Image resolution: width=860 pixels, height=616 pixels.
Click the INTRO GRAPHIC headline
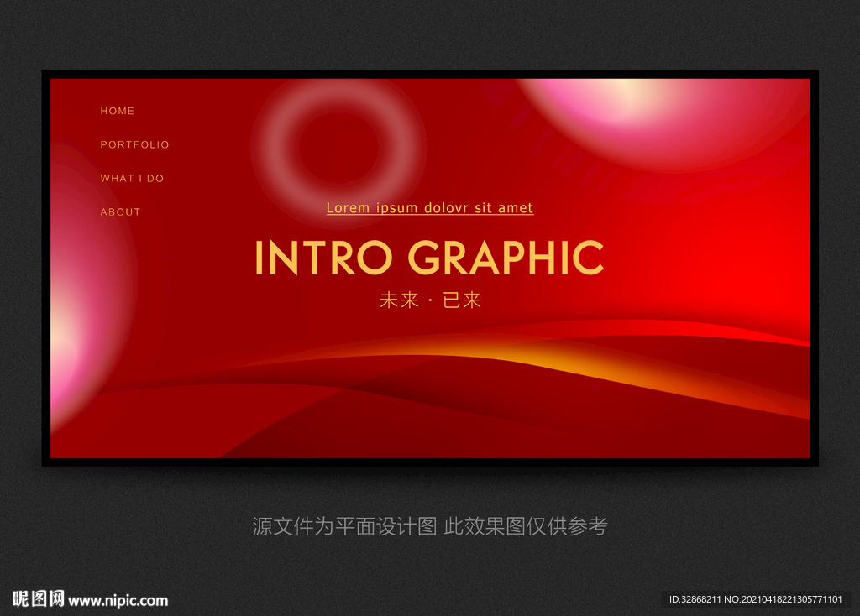coord(429,257)
